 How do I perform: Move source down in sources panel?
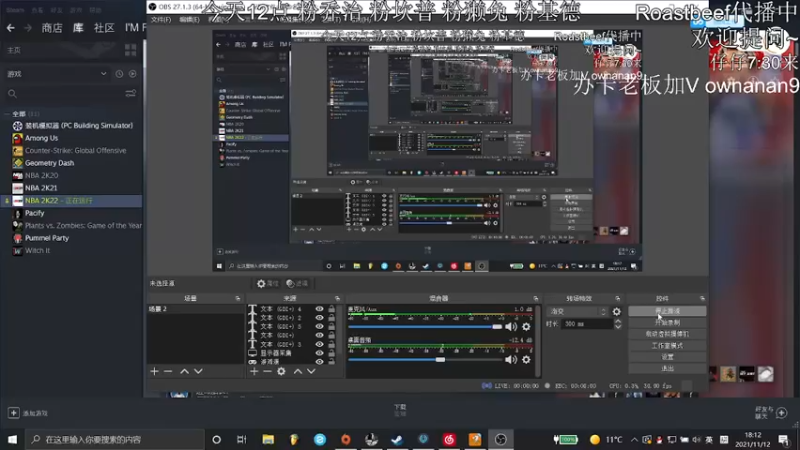pyautogui.click(x=311, y=371)
